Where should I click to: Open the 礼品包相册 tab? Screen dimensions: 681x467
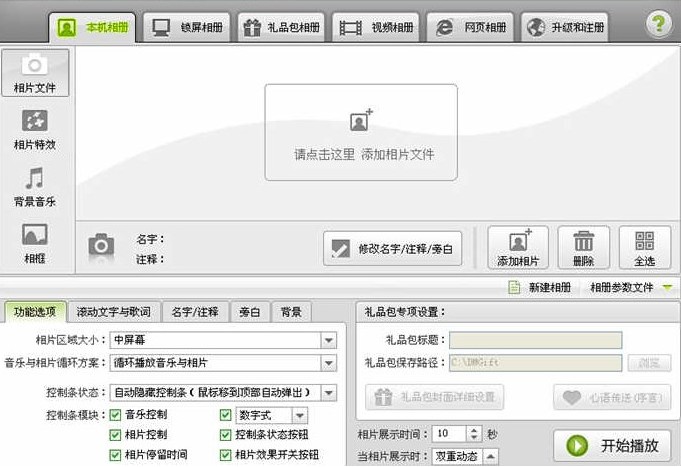[281, 27]
